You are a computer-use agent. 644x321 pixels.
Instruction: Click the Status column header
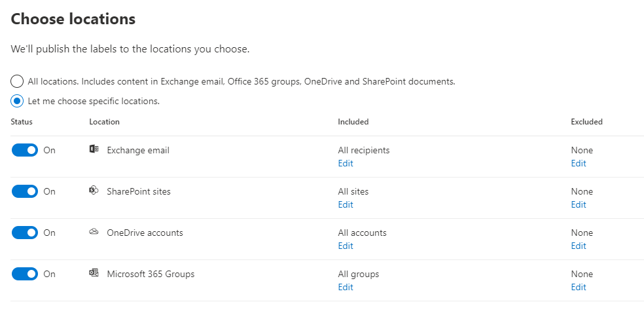click(22, 122)
